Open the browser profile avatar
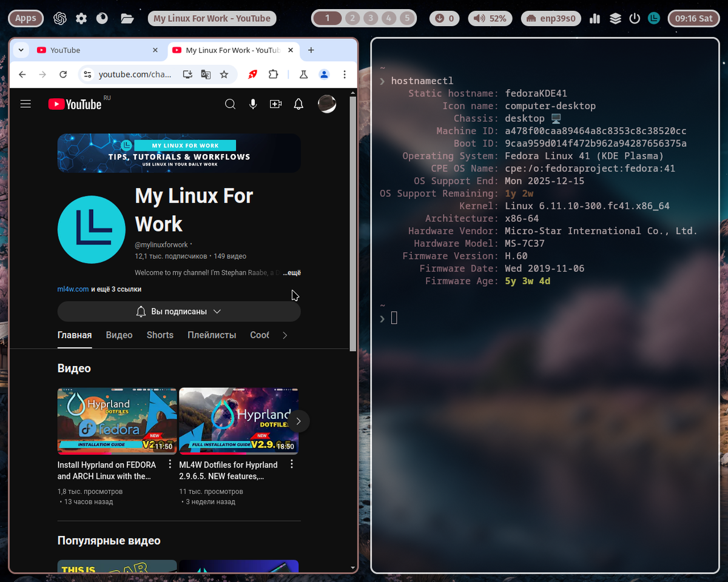This screenshot has height=582, width=728. point(324,75)
